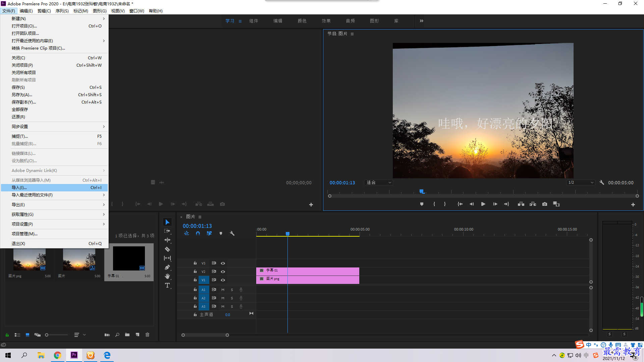Toggle V3 track output eye
644x362 pixels.
pos(223,263)
